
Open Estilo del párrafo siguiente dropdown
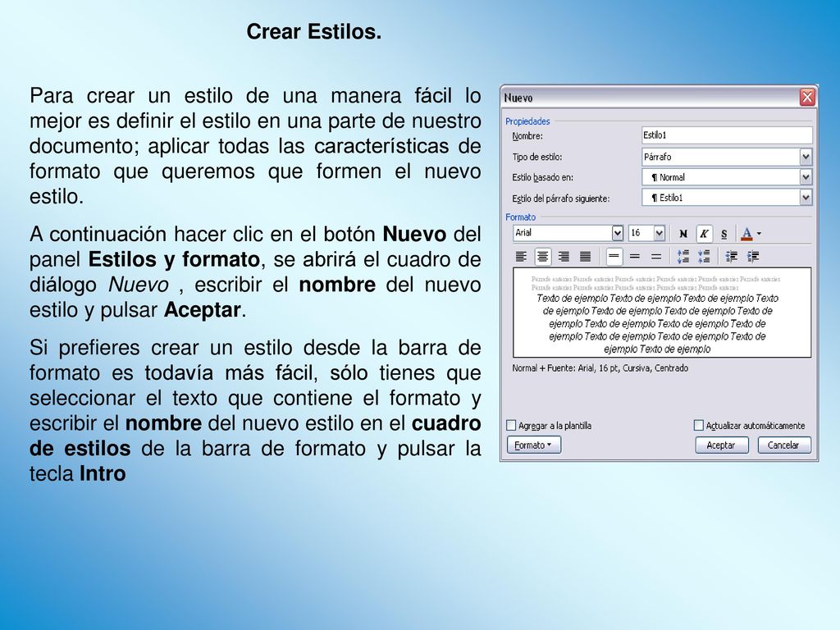806,198
